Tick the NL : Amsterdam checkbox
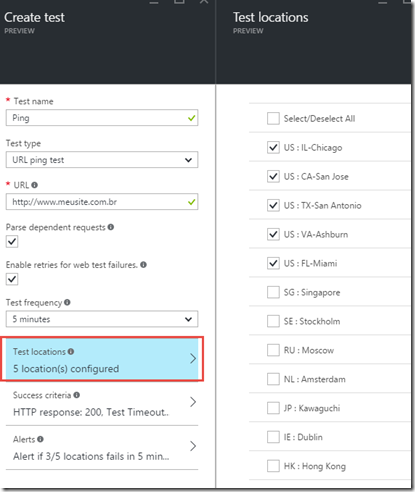The width and height of the screenshot is (415, 492). [273, 379]
